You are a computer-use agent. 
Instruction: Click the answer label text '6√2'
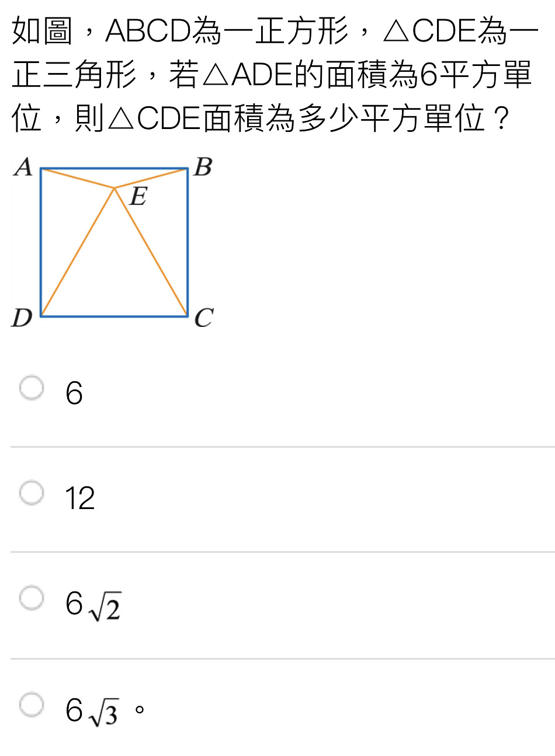tap(93, 605)
